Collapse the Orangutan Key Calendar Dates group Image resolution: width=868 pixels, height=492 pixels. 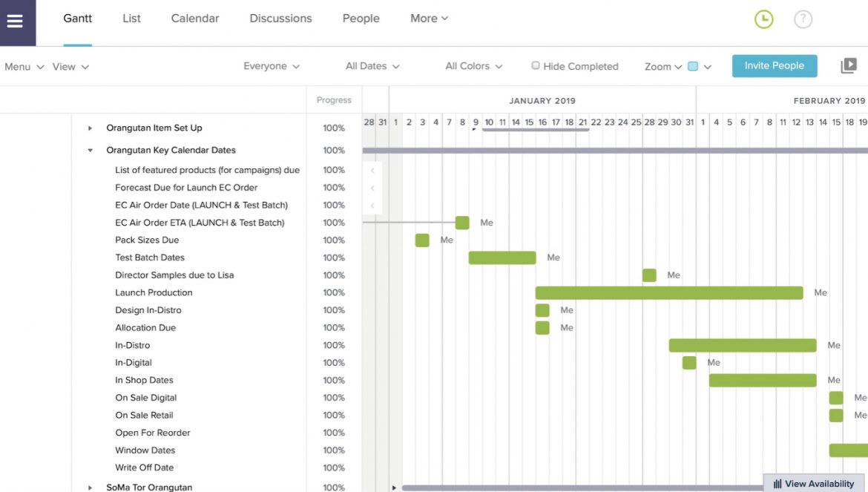pyautogui.click(x=90, y=150)
